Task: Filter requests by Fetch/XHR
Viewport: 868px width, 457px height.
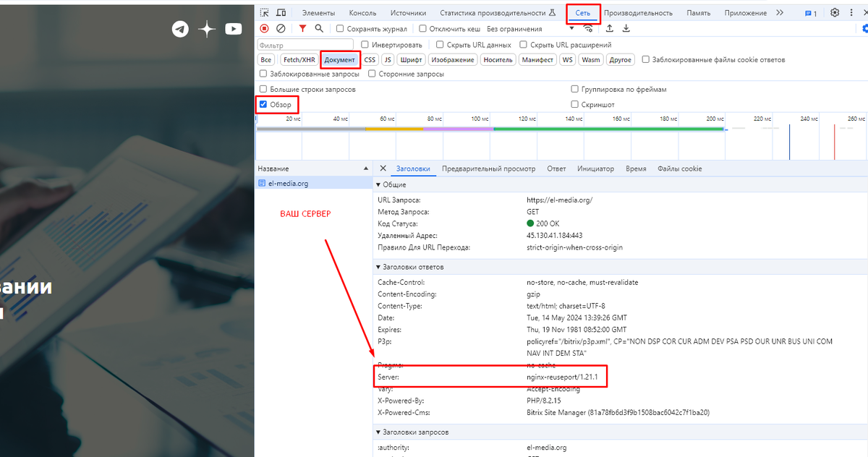Action: click(299, 60)
